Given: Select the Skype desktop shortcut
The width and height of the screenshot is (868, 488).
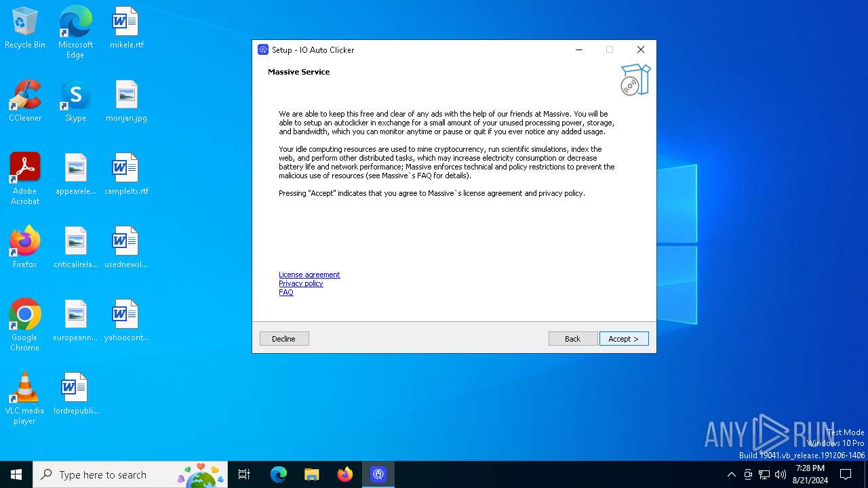Looking at the screenshot, I should click(75, 102).
